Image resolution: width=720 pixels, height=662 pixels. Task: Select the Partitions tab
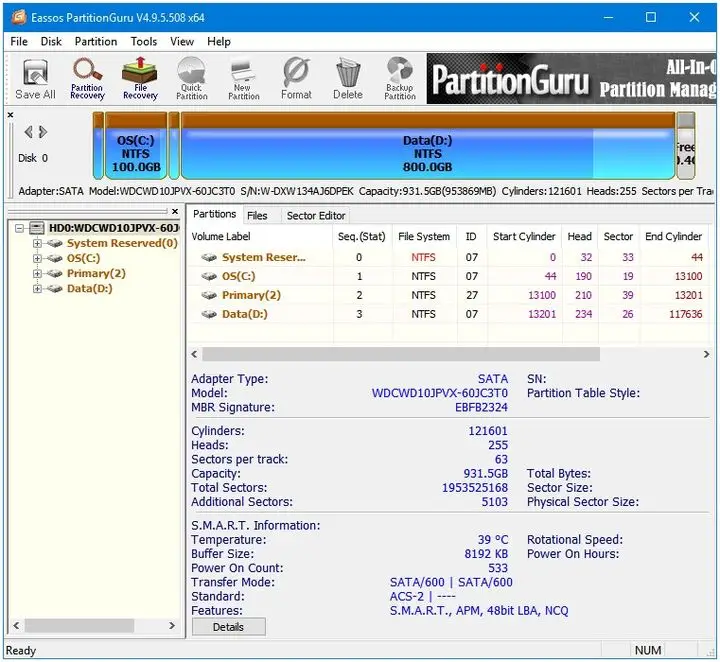[x=214, y=214]
